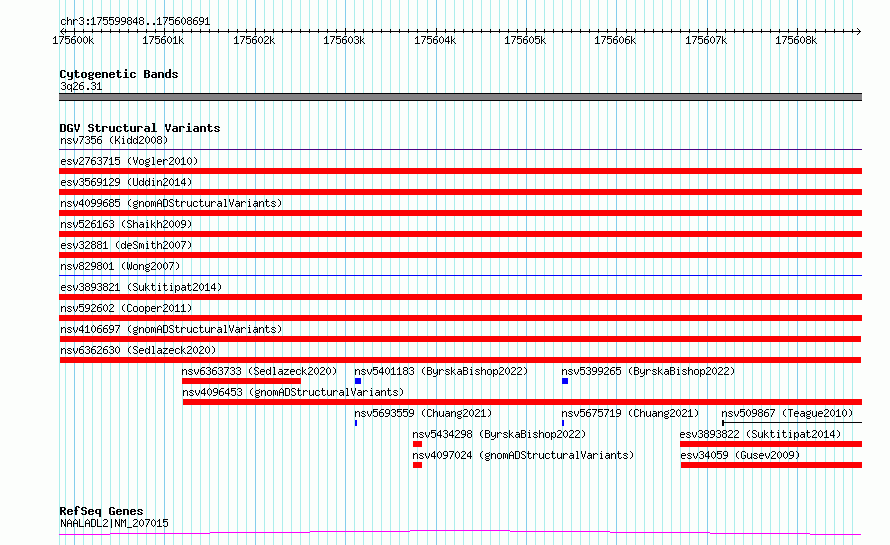Select the esv2763715 (Vogler2010) variant label
This screenshot has width=890, height=545.
pyautogui.click(x=129, y=161)
